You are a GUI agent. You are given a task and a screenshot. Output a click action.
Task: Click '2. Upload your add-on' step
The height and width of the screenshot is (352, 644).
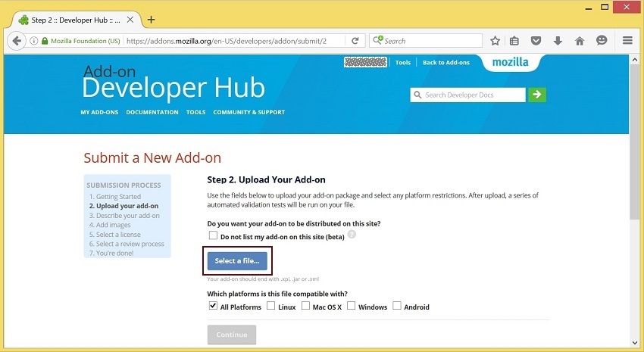pyautogui.click(x=123, y=206)
